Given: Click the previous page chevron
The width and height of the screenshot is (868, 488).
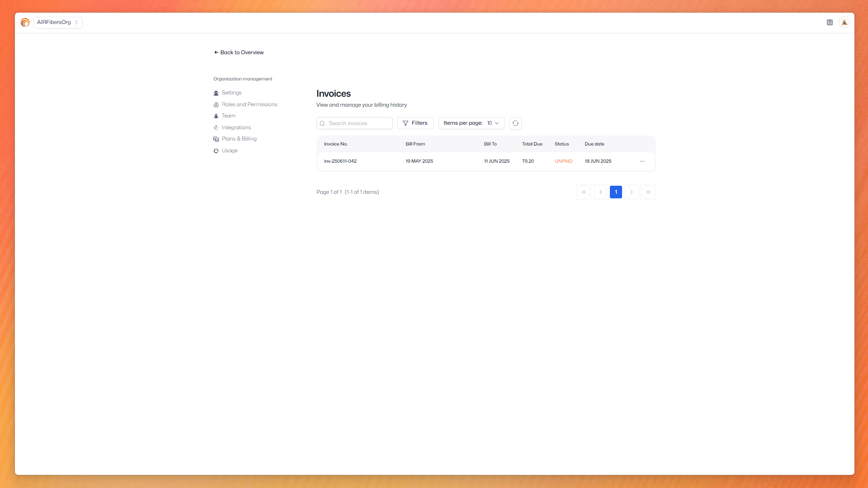Looking at the screenshot, I should tap(600, 192).
